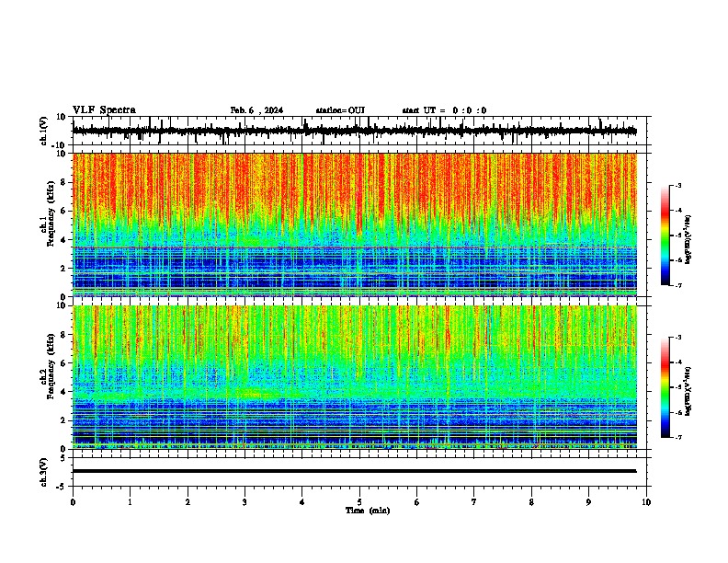Click the ch.2 color bar "-7" label
728x563 pixels.
[678, 437]
